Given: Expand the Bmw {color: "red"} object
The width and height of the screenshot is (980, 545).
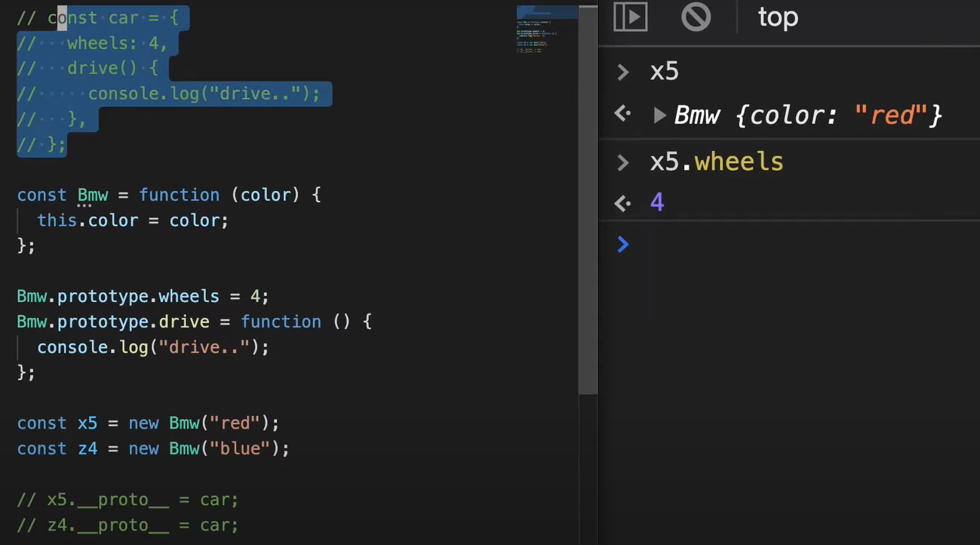Looking at the screenshot, I should (659, 115).
